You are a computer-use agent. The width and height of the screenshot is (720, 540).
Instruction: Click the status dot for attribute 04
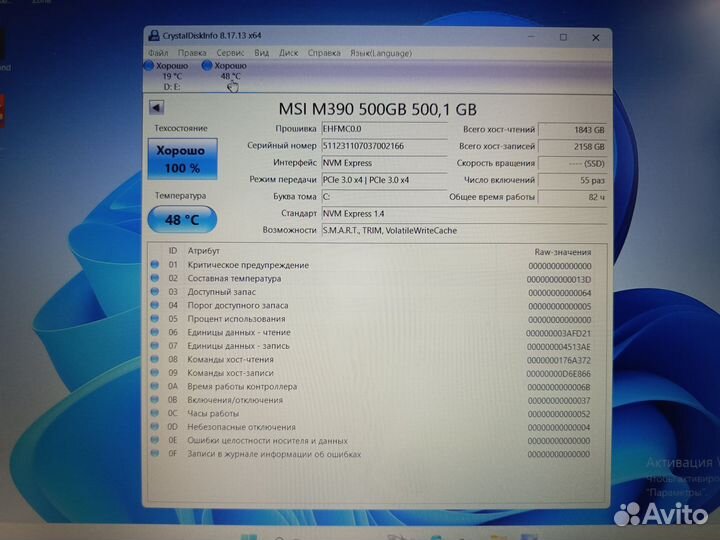[x=155, y=305]
